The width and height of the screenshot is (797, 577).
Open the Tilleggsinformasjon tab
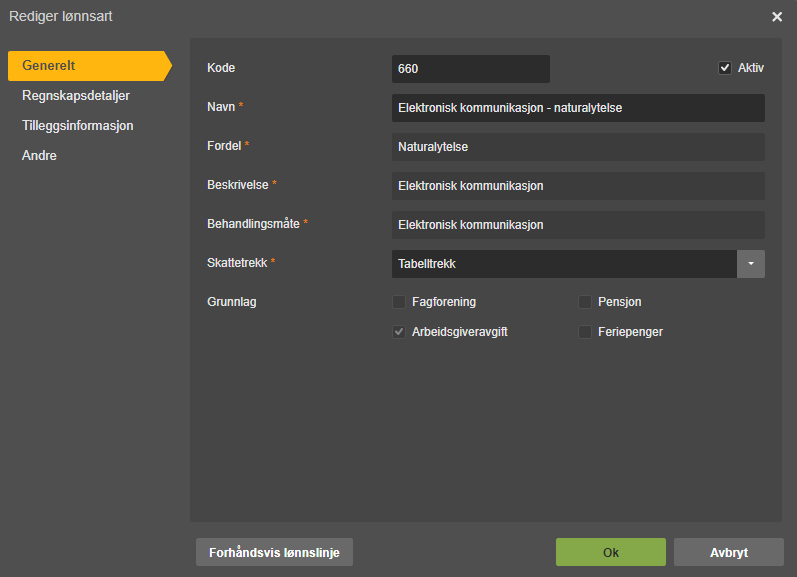click(77, 126)
